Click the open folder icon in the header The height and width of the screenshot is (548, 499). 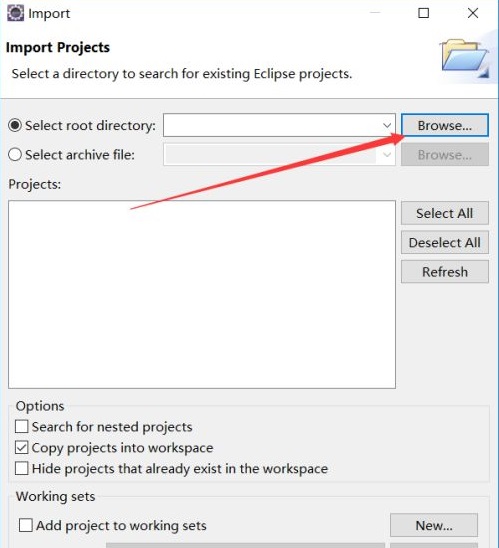(465, 58)
